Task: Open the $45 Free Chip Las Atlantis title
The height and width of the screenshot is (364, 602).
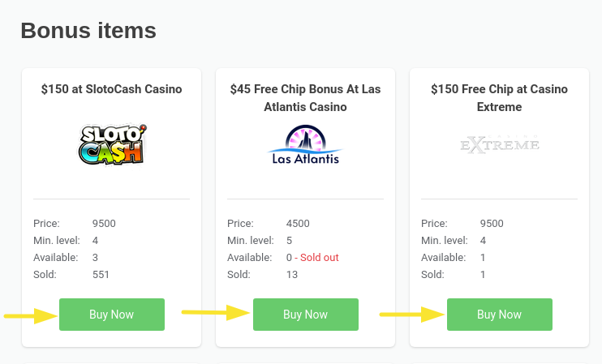Action: pos(305,97)
